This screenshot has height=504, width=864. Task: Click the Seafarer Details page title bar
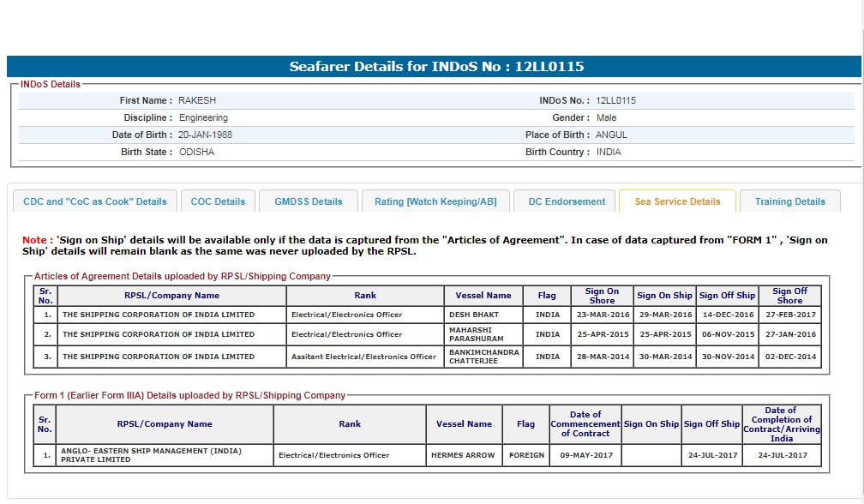point(435,67)
